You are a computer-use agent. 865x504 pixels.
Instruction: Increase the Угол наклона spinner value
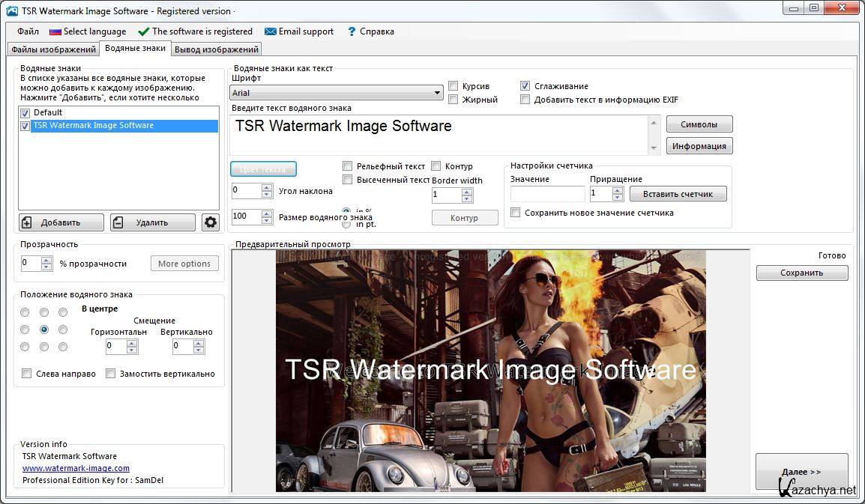pyautogui.click(x=267, y=187)
